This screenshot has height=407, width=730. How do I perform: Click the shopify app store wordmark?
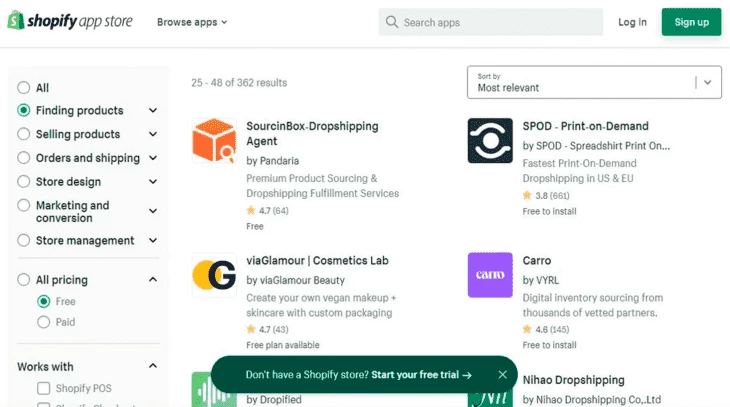coord(80,21)
